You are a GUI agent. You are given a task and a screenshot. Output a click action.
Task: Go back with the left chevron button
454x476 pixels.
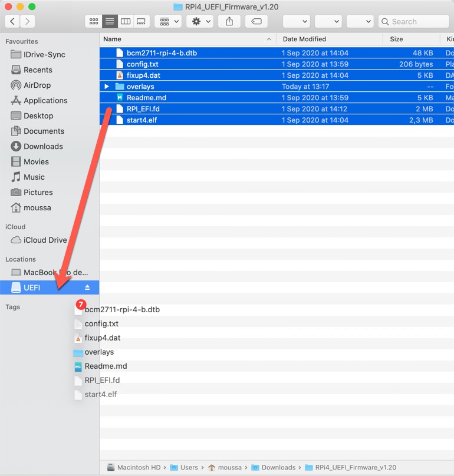[12, 22]
